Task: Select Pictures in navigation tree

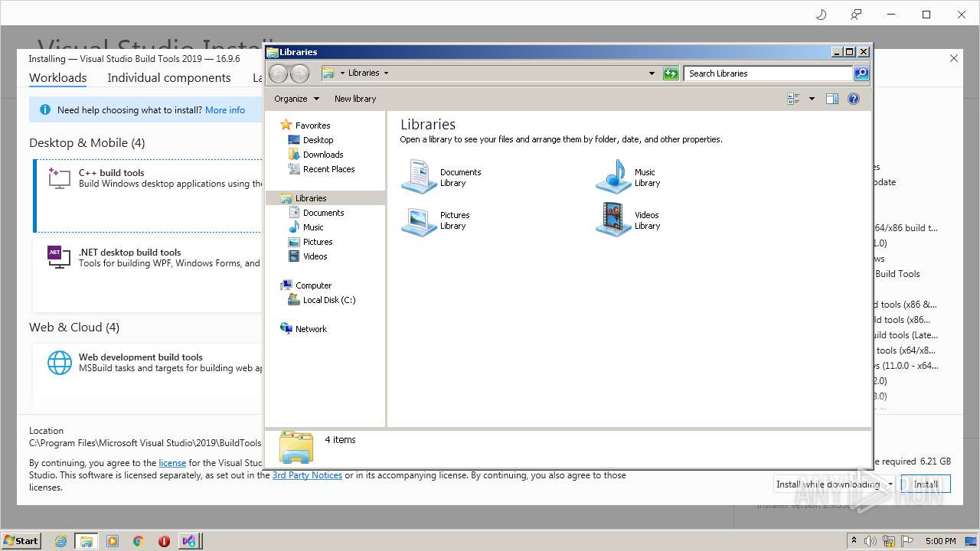Action: pyautogui.click(x=317, y=242)
